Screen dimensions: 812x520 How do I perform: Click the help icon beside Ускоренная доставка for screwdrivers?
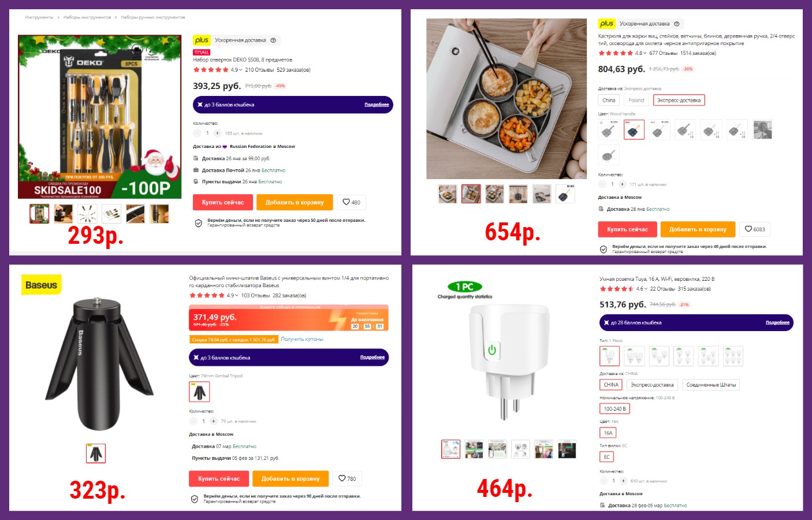point(273,40)
